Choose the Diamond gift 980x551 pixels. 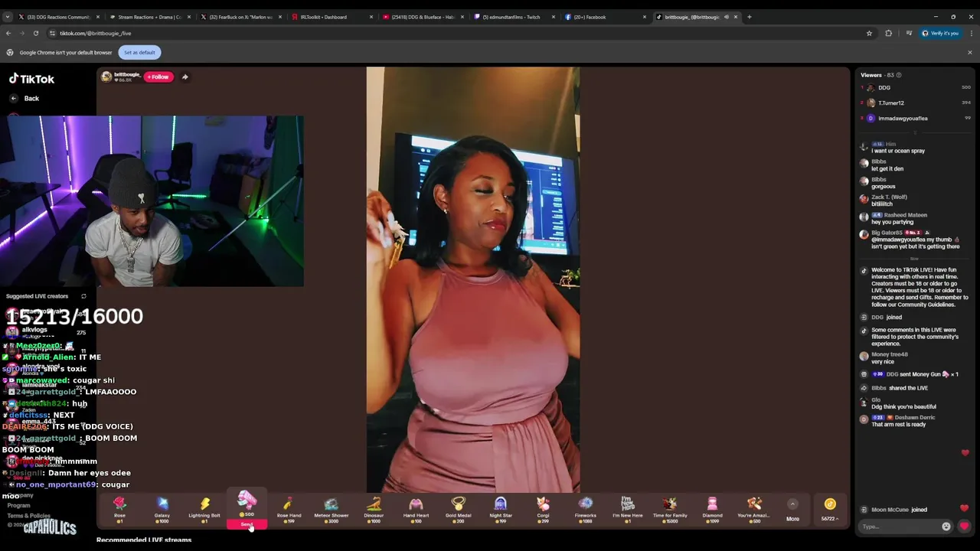tap(712, 508)
